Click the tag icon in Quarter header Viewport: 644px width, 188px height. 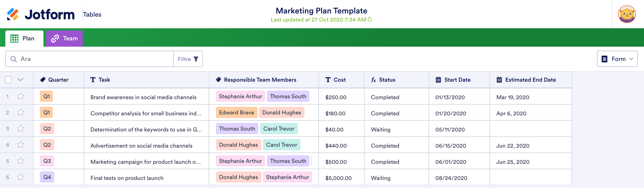43,80
